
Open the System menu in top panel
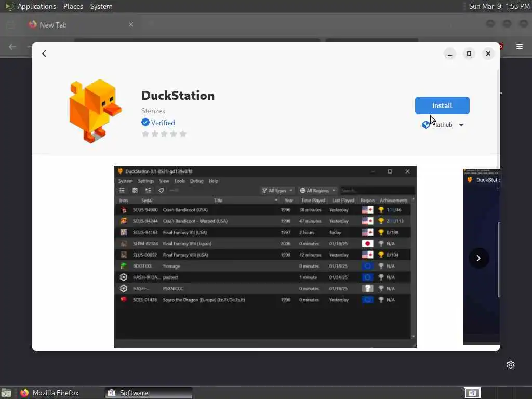click(x=101, y=6)
